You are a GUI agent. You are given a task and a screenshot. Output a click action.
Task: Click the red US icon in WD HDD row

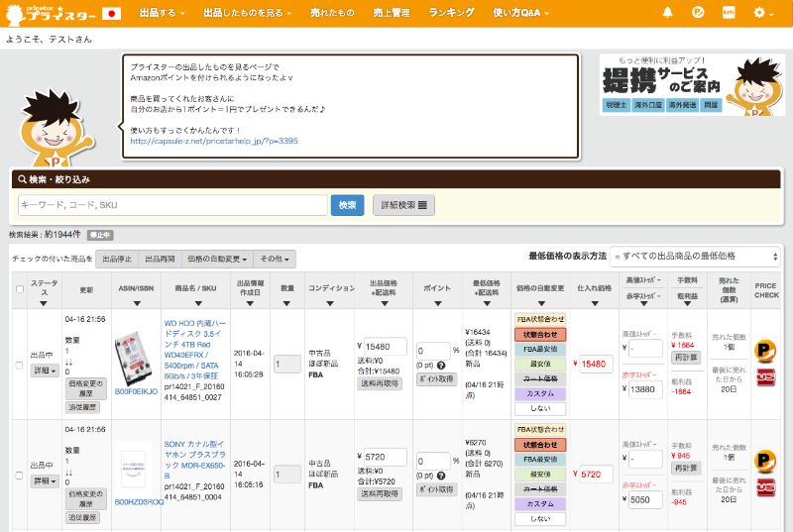coord(765,377)
